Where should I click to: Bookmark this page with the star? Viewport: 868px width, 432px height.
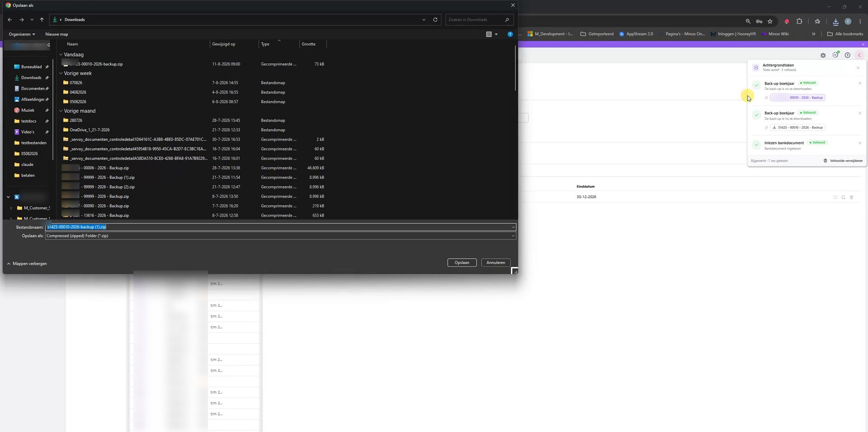point(770,21)
